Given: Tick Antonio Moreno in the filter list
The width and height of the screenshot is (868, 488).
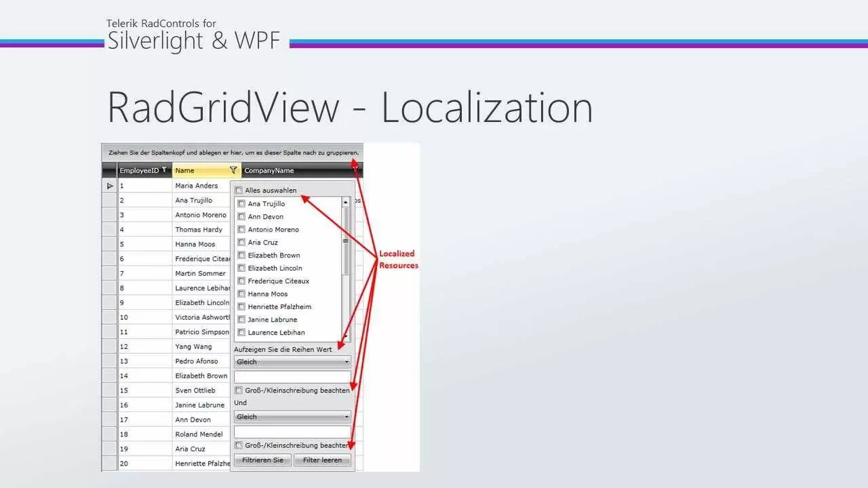Looking at the screenshot, I should coord(241,229).
